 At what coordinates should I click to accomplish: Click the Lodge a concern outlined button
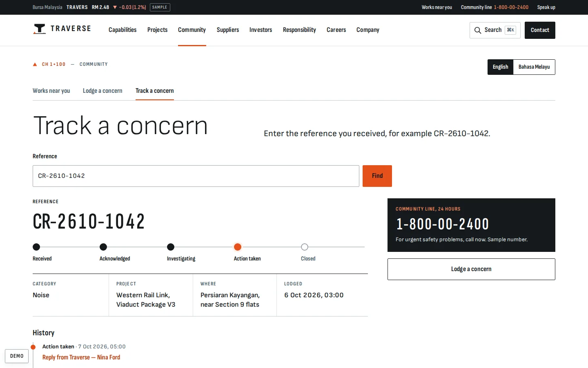click(x=471, y=269)
